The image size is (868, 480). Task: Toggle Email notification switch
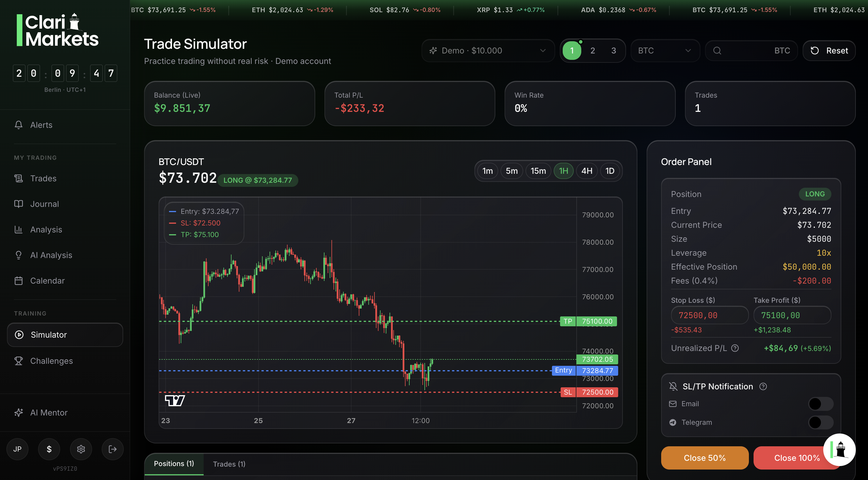[x=821, y=404]
